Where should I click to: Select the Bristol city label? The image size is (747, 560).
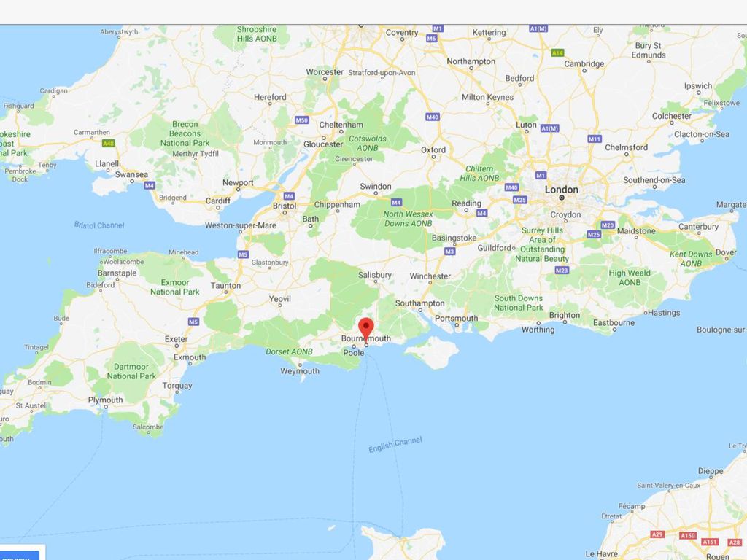(x=285, y=206)
